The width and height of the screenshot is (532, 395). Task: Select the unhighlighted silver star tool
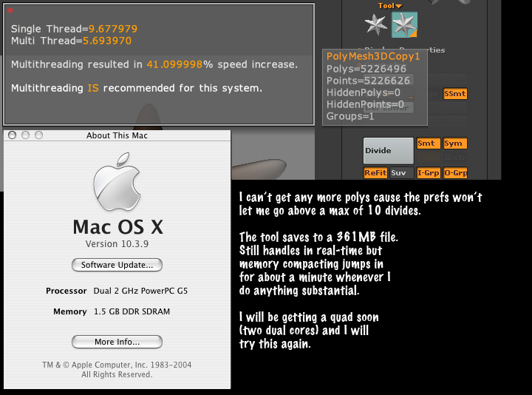[376, 24]
